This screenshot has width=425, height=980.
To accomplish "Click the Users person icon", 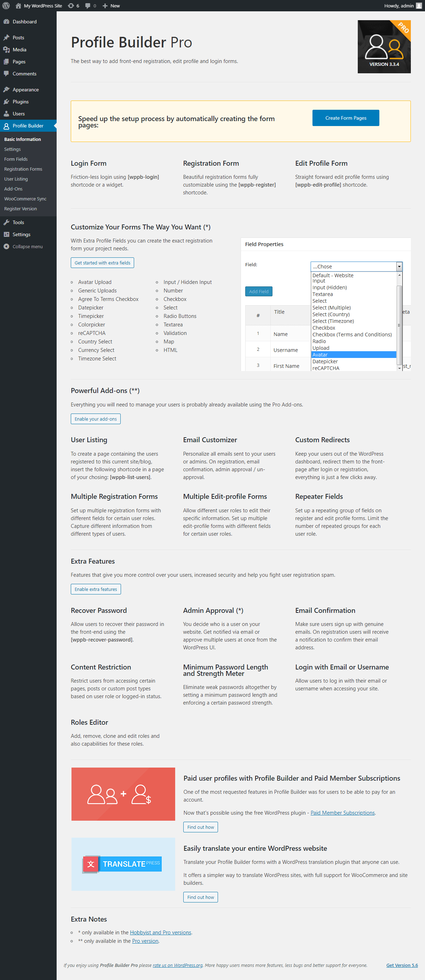I will point(6,114).
